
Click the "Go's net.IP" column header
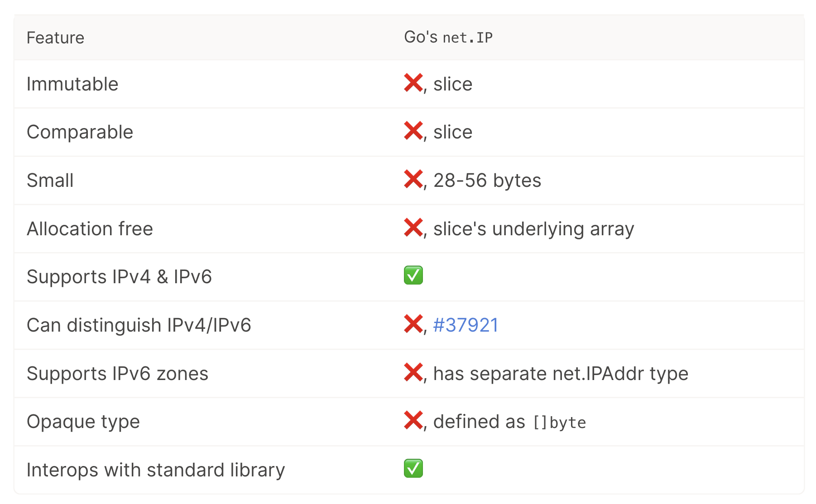tap(448, 37)
